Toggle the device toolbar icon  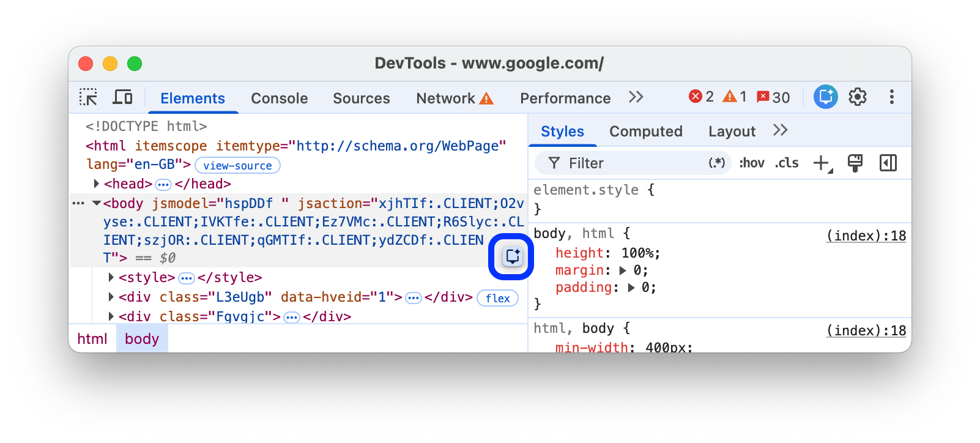(x=122, y=97)
